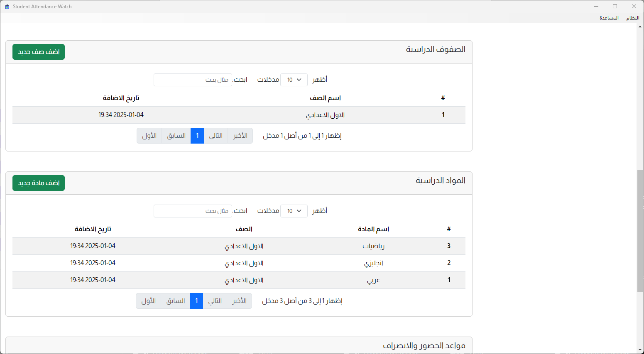The width and height of the screenshot is (644, 354).
Task: Sort subjects by تاريخ الاضافة column header
Action: point(93,229)
